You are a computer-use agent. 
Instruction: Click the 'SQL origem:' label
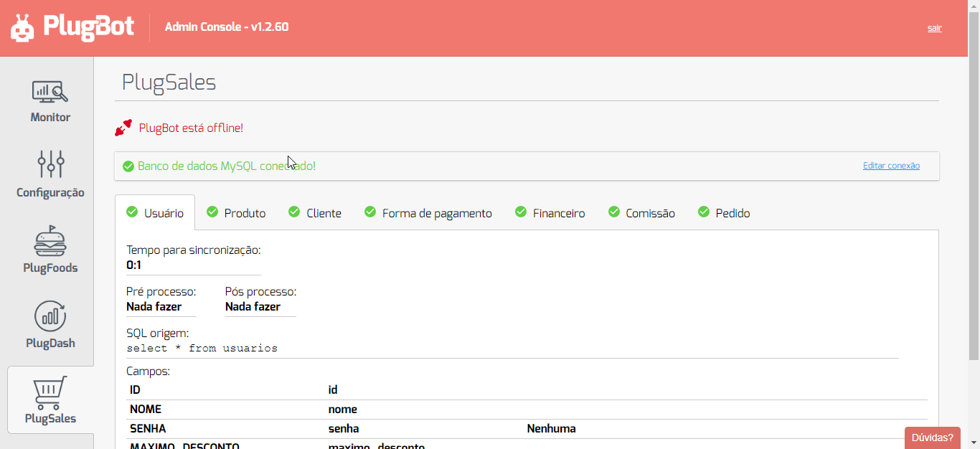point(158,334)
